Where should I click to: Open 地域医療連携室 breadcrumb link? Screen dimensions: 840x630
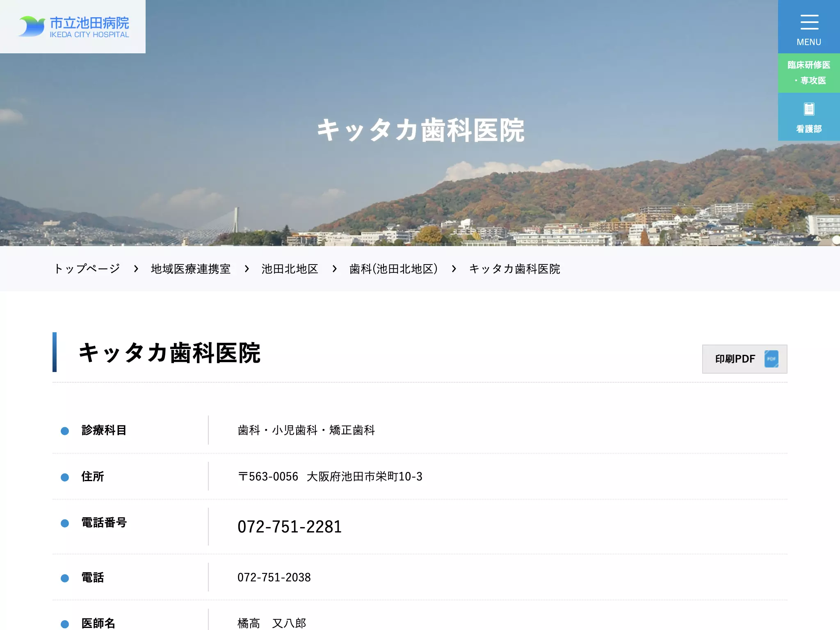pos(191,269)
